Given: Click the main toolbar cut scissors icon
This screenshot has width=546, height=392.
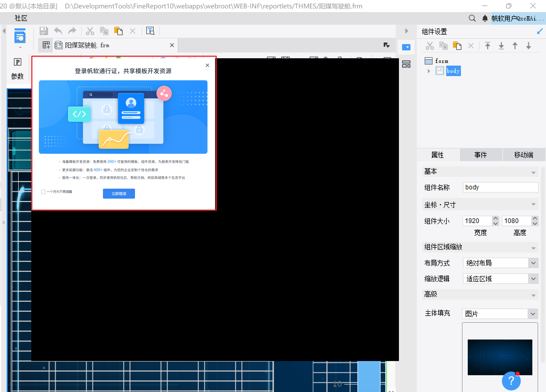Looking at the screenshot, I should (x=90, y=31).
